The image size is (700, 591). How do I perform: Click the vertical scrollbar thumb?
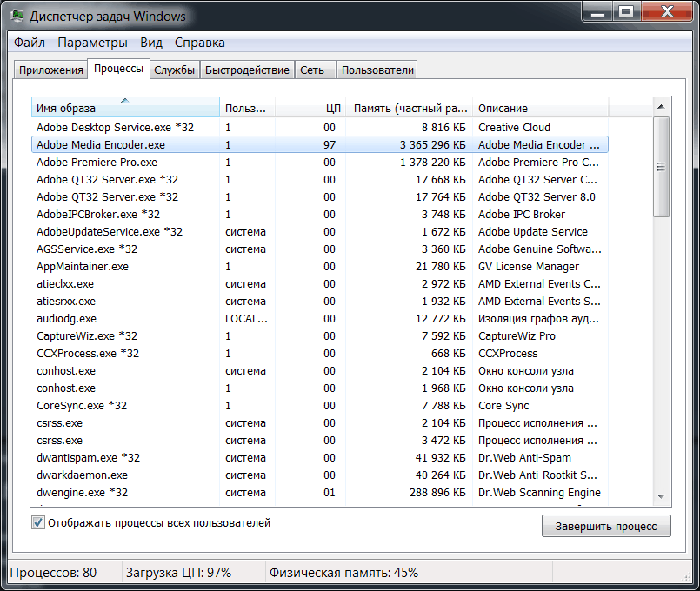pos(661,167)
